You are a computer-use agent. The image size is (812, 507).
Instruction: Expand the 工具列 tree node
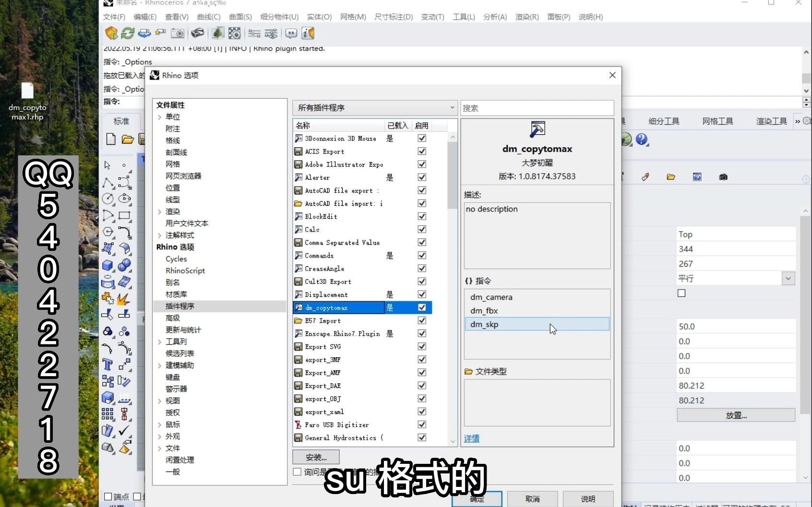160,342
